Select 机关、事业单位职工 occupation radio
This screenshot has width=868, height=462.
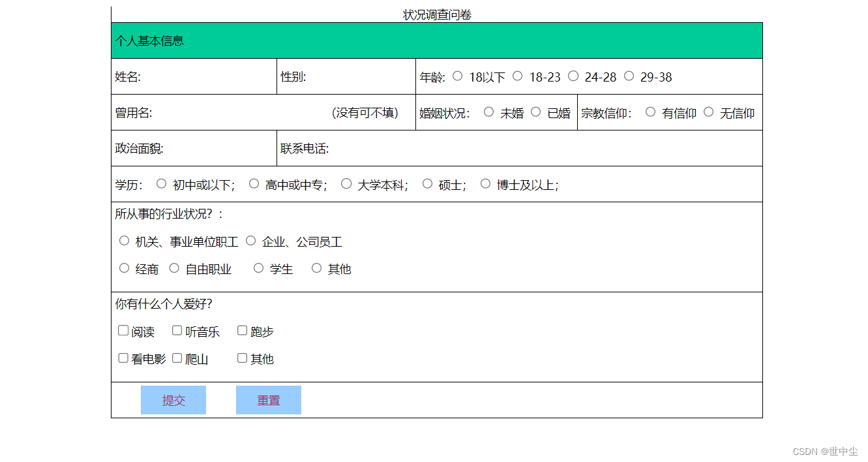124,241
